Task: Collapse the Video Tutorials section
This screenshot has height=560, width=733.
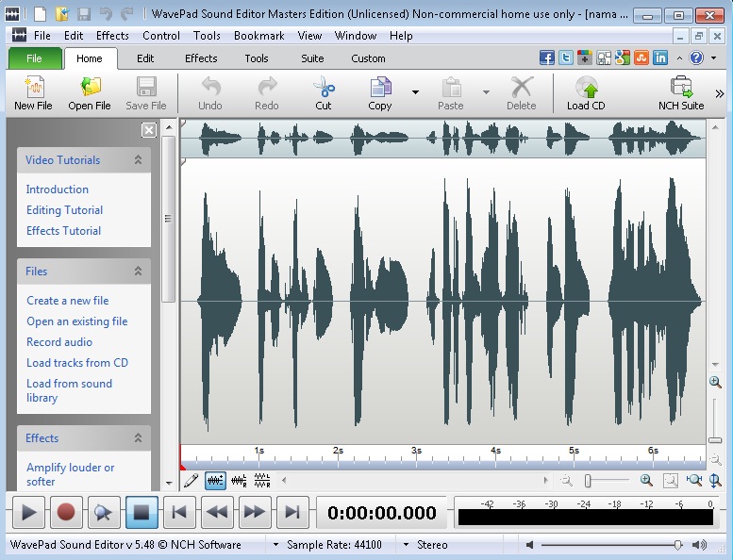Action: pyautogui.click(x=138, y=159)
